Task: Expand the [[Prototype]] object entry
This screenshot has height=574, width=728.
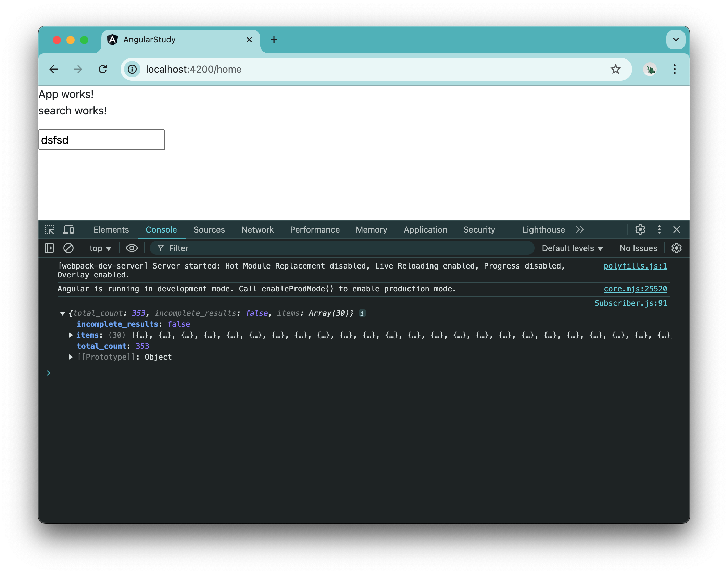Action: click(x=71, y=357)
